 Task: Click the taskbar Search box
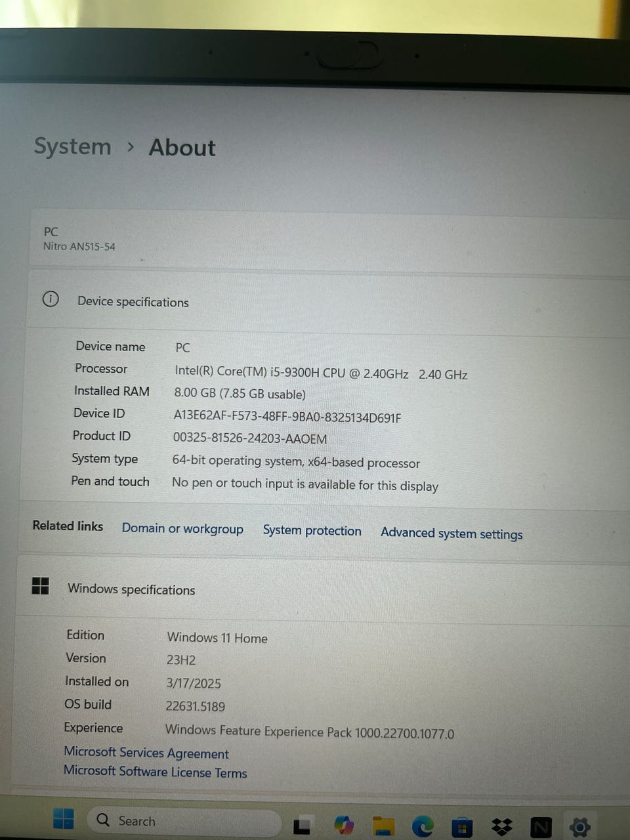(184, 821)
